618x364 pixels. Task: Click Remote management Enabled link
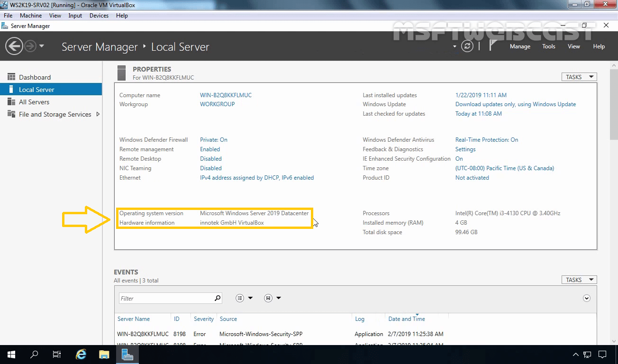[x=210, y=149]
